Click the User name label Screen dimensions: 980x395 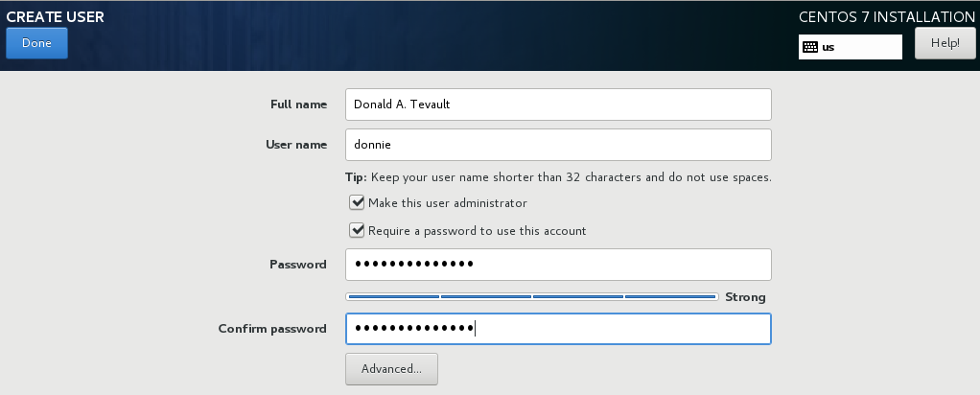click(x=296, y=145)
